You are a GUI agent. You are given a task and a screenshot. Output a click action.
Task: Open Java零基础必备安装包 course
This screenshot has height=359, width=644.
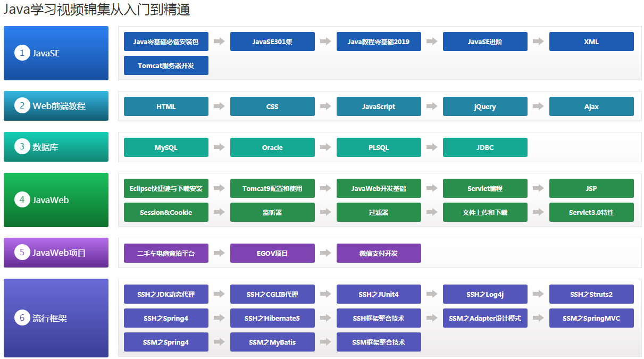pyautogui.click(x=166, y=41)
